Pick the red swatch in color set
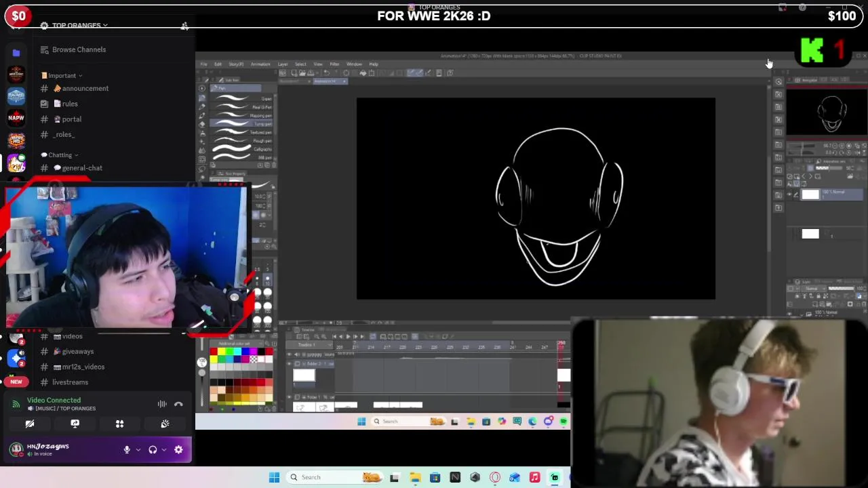Image resolution: width=868 pixels, height=488 pixels. [213, 351]
